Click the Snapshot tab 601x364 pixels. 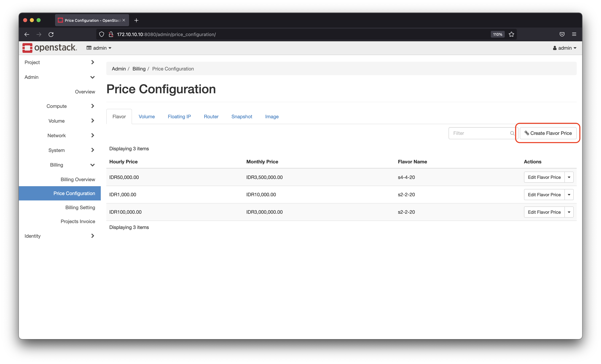(x=242, y=116)
